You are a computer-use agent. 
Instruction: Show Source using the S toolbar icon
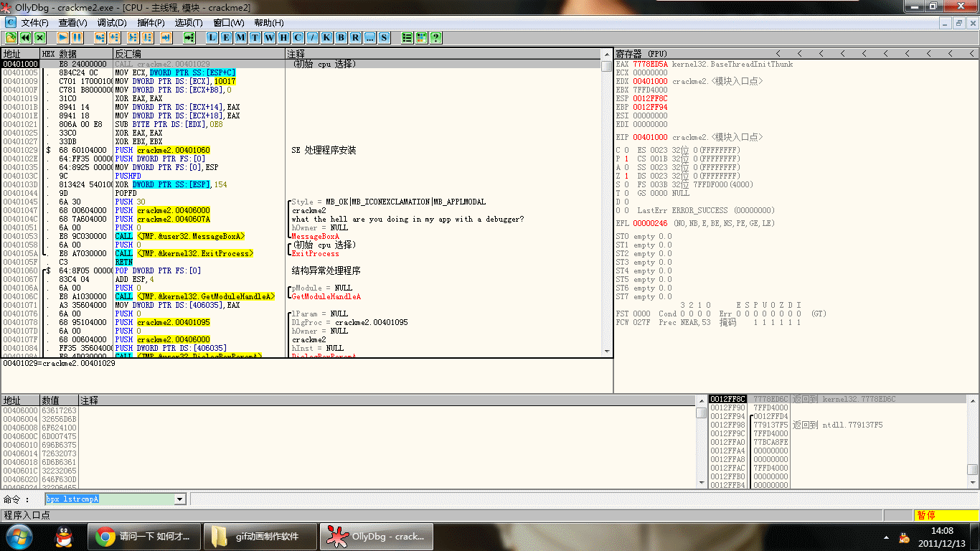(x=385, y=37)
